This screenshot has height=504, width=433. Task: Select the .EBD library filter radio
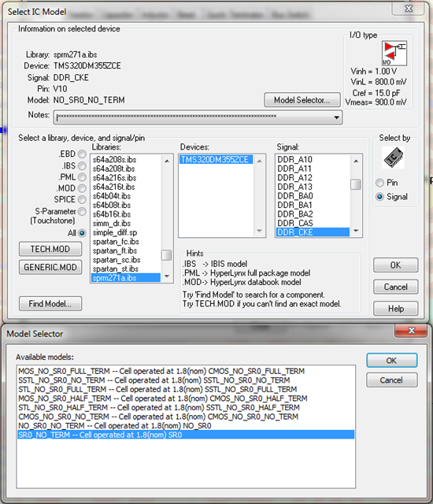point(82,154)
